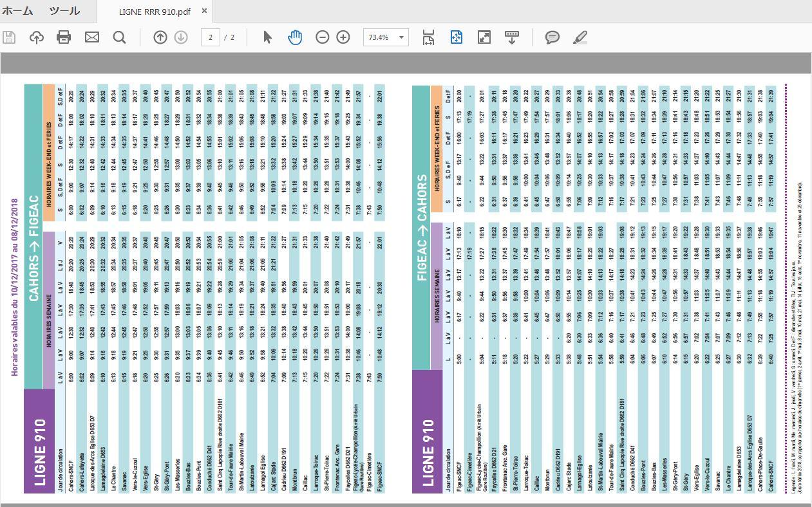Toggle the fit one full page view
812x507 pixels.
pos(456,37)
